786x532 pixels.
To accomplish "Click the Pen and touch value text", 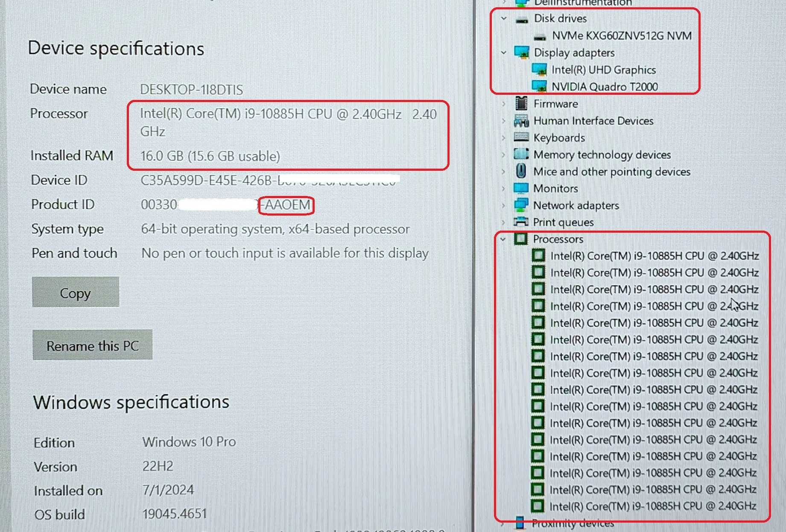I will click(x=285, y=253).
